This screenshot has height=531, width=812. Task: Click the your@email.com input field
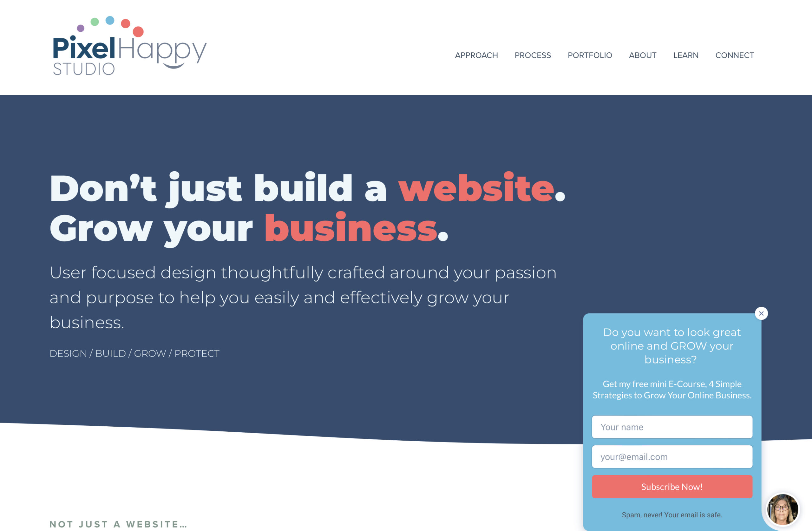[x=672, y=456]
